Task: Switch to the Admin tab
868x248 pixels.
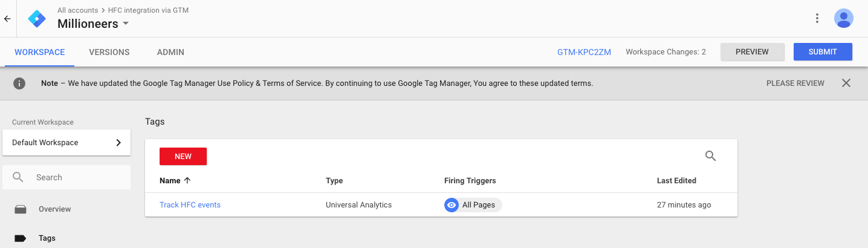Action: (170, 52)
